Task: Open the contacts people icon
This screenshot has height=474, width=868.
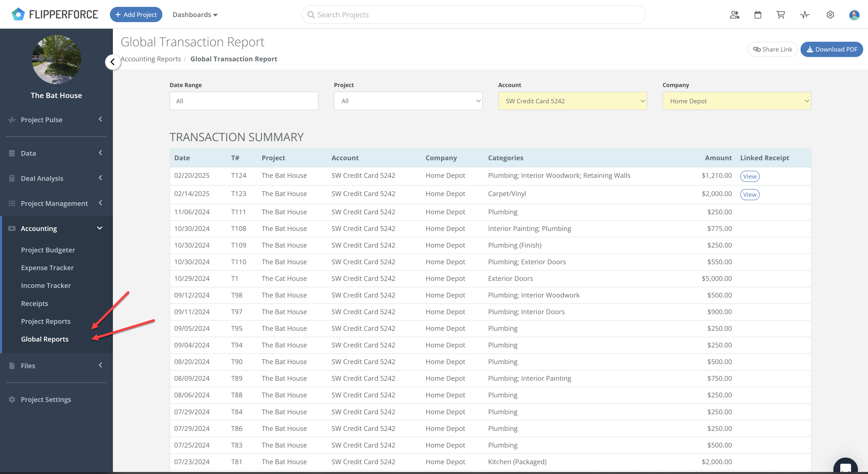Action: point(734,15)
